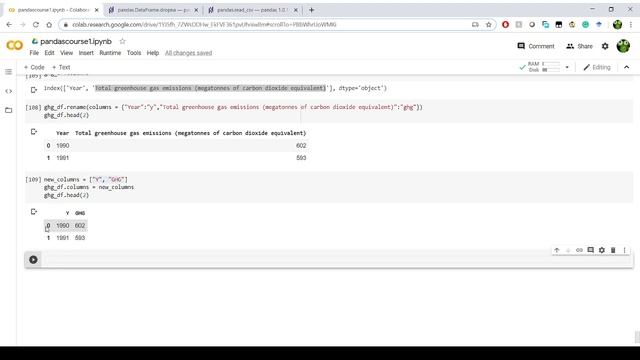Screen dimensions: 640x360
Task: Select the 593 value in the wide table
Action: click(x=301, y=158)
